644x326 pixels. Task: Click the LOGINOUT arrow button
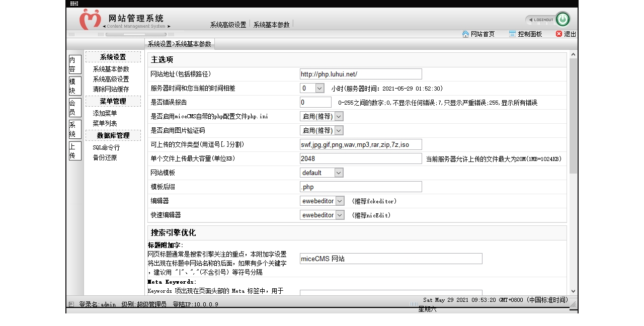pos(540,20)
